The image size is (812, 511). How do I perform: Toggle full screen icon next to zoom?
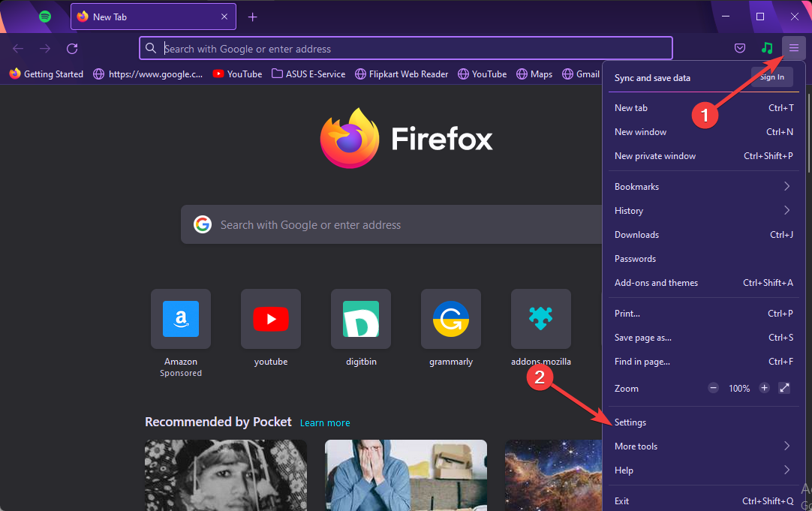[784, 388]
